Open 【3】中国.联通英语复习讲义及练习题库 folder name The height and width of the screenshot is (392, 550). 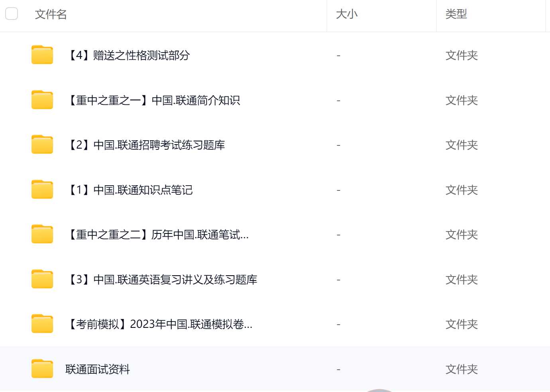pyautogui.click(x=163, y=280)
